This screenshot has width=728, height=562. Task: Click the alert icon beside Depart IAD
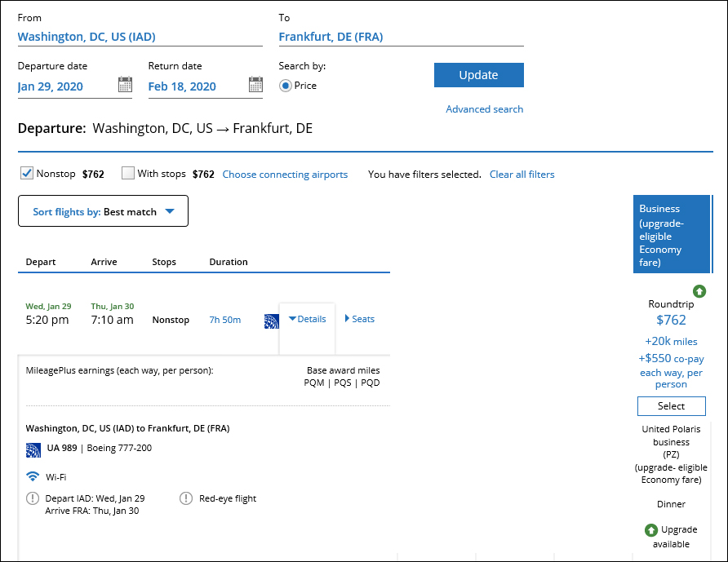coord(33,498)
